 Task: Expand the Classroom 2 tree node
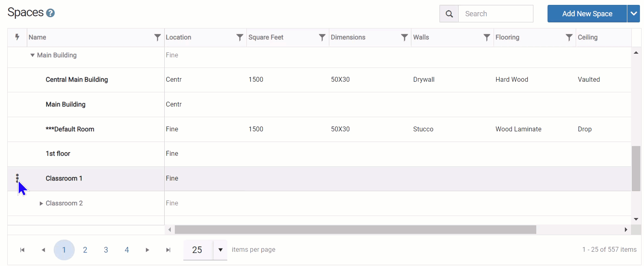41,203
